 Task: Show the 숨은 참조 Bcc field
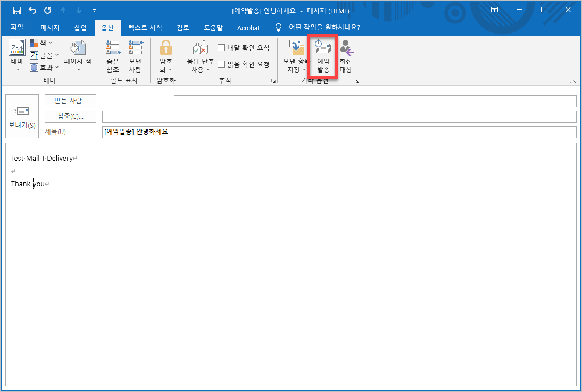click(113, 56)
